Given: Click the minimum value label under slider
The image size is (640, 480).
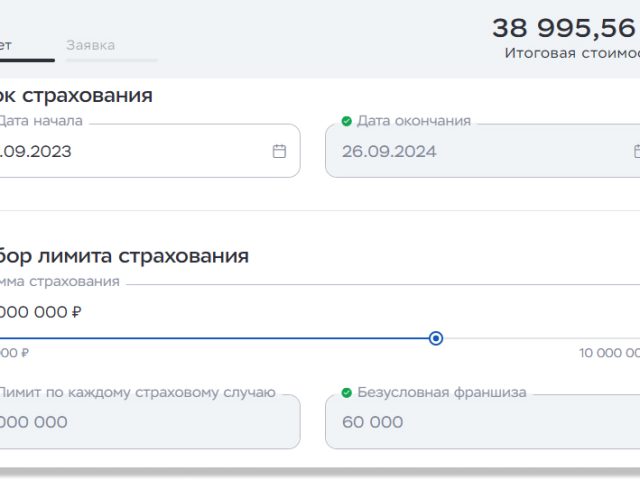Looking at the screenshot, I should (14, 353).
